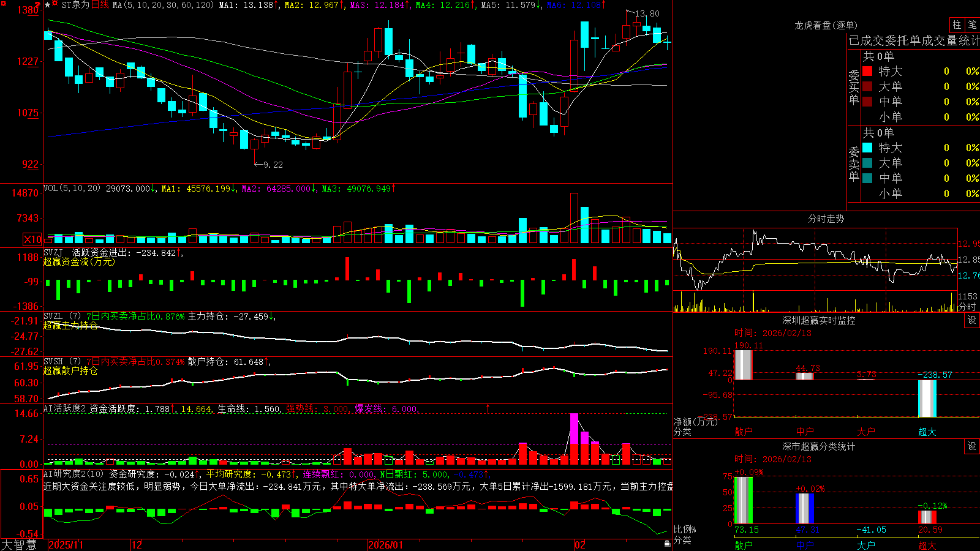The image size is (980, 551).
Task: Click the MA5: 11.579 value
Action: pyautogui.click(x=508, y=5)
